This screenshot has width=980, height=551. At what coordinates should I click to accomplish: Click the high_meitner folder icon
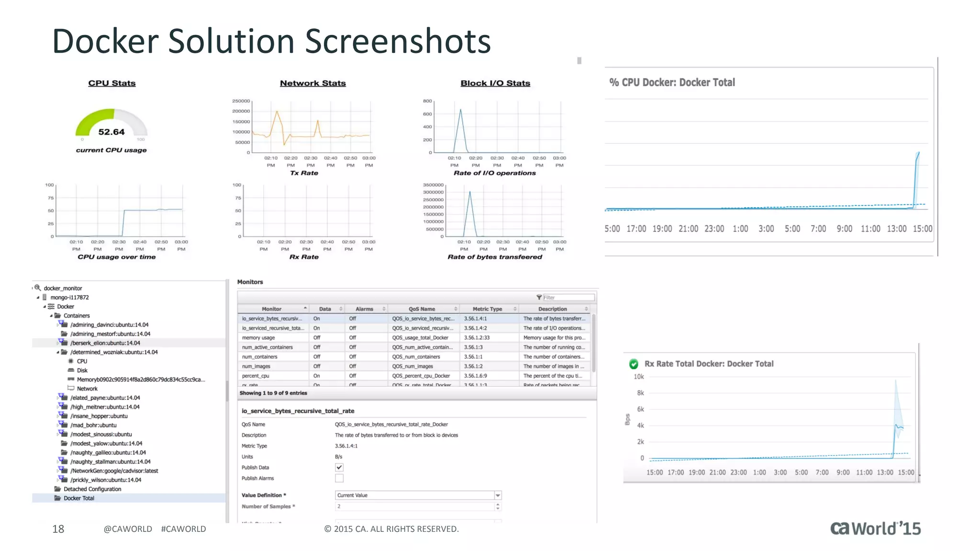click(63, 407)
